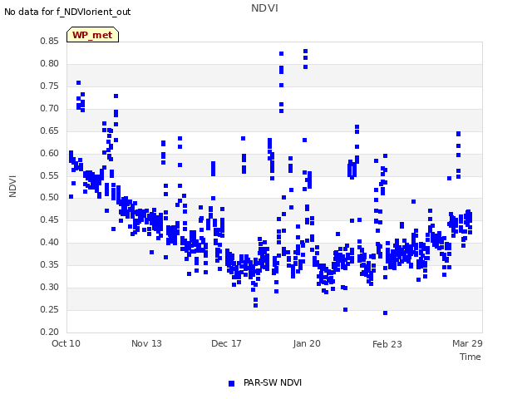Click the 0.25 y-axis tick label
Viewport: 532px width, 399px height.
tap(50, 309)
